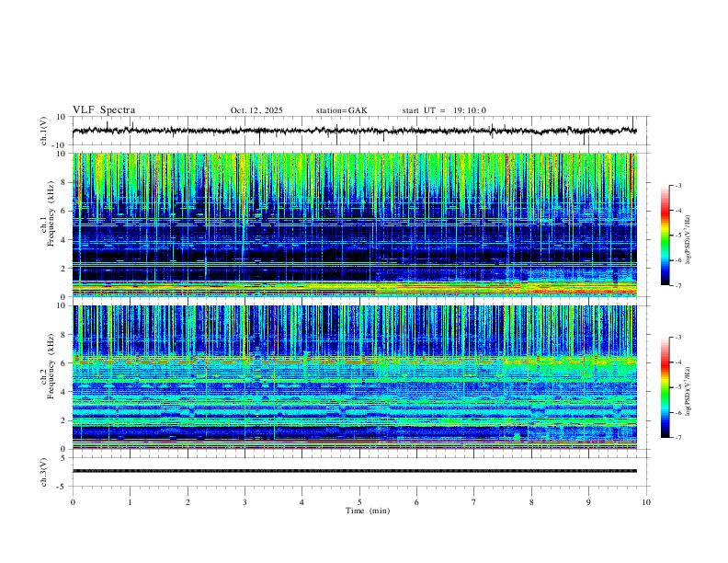The width and height of the screenshot is (728, 563).
Task: Click the ch.2 spectrogram panel
Action: 355,377
